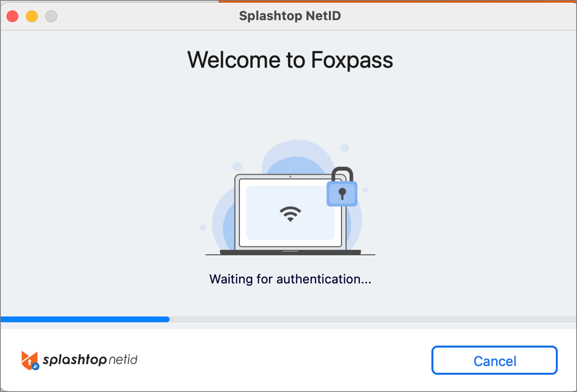The width and height of the screenshot is (577, 392).
Task: Click the blue padlock icon
Action: tap(342, 187)
